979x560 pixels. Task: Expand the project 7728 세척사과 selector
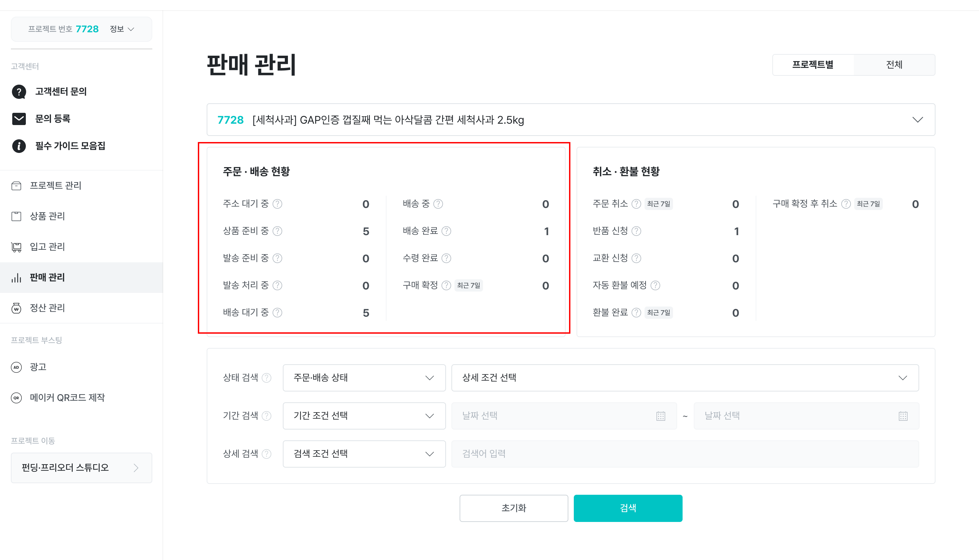click(571, 120)
